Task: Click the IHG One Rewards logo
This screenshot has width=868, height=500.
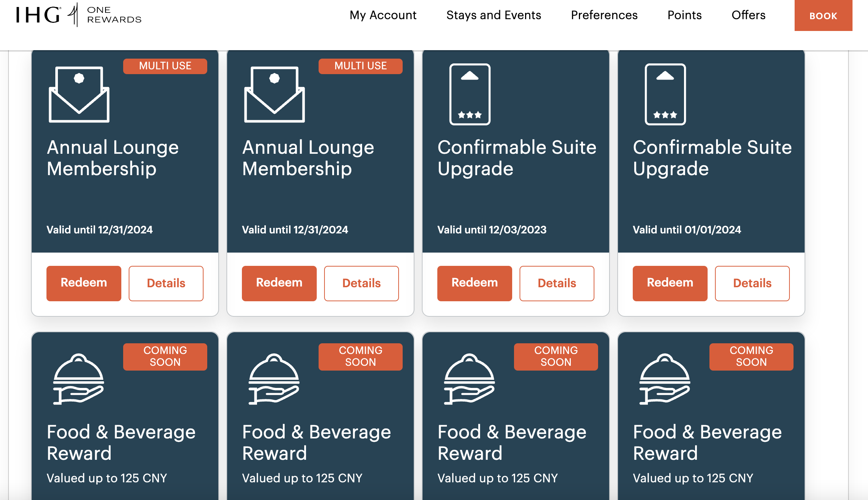Action: 79,15
